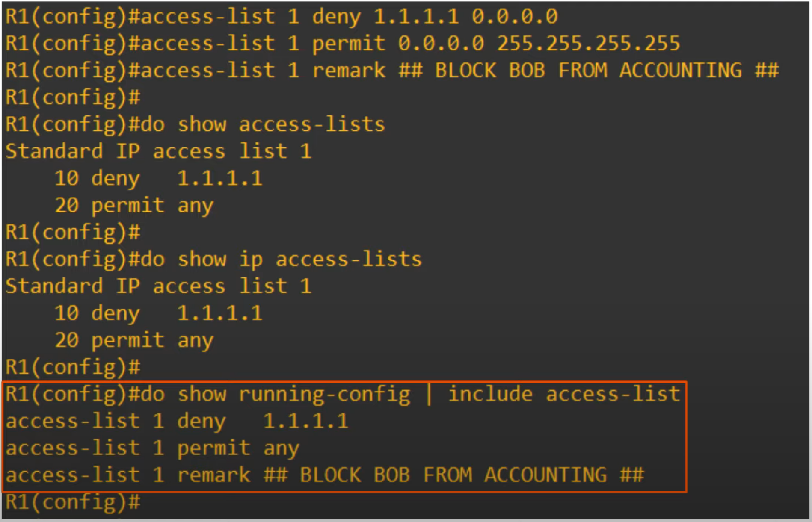This screenshot has height=522, width=812.
Task: Click the 'do show access-lists' command line
Action: [x=195, y=124]
